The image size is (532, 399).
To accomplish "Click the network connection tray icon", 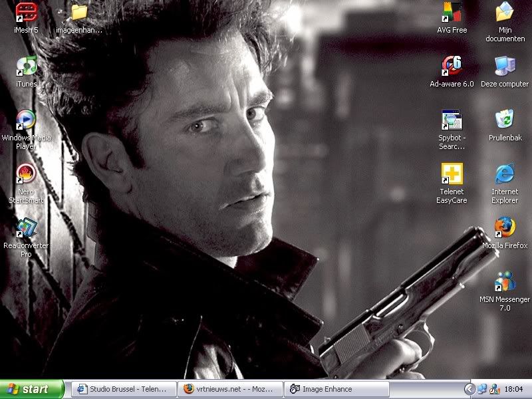I will (x=482, y=389).
